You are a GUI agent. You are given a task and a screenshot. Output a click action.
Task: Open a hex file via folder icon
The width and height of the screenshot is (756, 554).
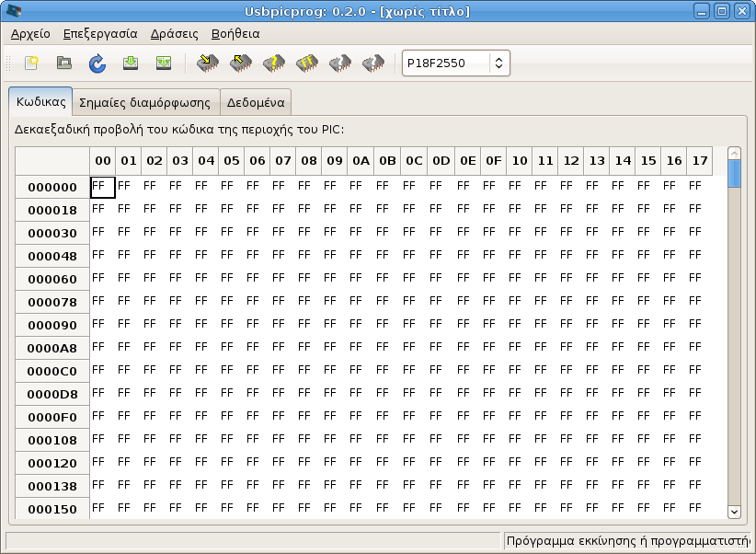pos(63,63)
